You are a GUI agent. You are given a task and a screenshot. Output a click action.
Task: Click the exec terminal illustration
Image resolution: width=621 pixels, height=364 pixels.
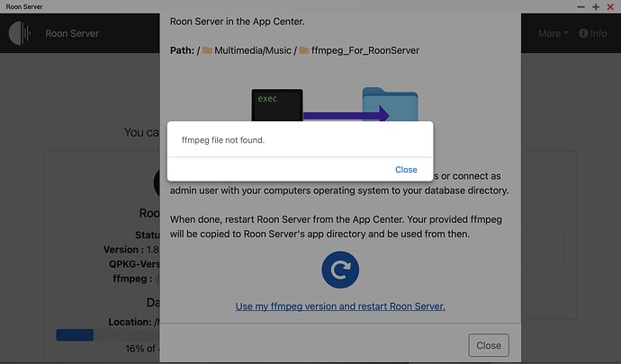[277, 105]
